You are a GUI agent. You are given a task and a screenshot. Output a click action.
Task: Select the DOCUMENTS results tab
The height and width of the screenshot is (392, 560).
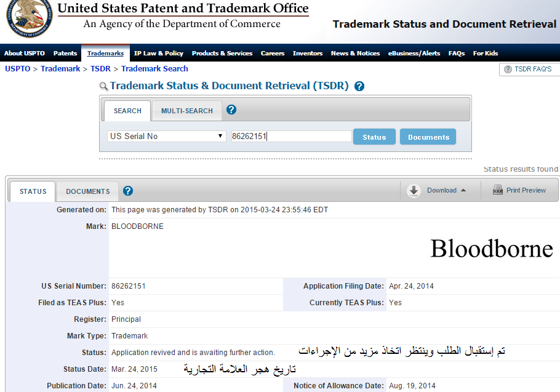tap(88, 191)
